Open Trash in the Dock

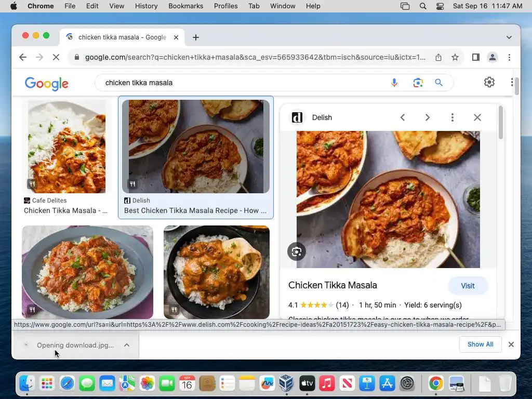pos(505,383)
